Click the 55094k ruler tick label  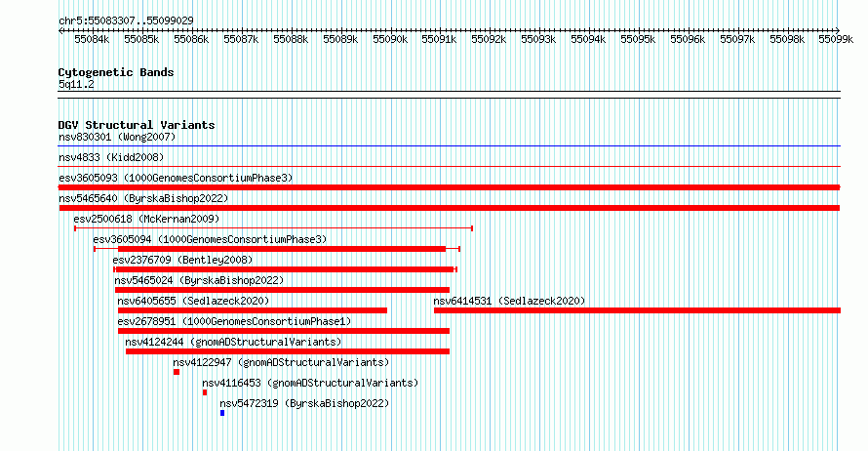(588, 39)
